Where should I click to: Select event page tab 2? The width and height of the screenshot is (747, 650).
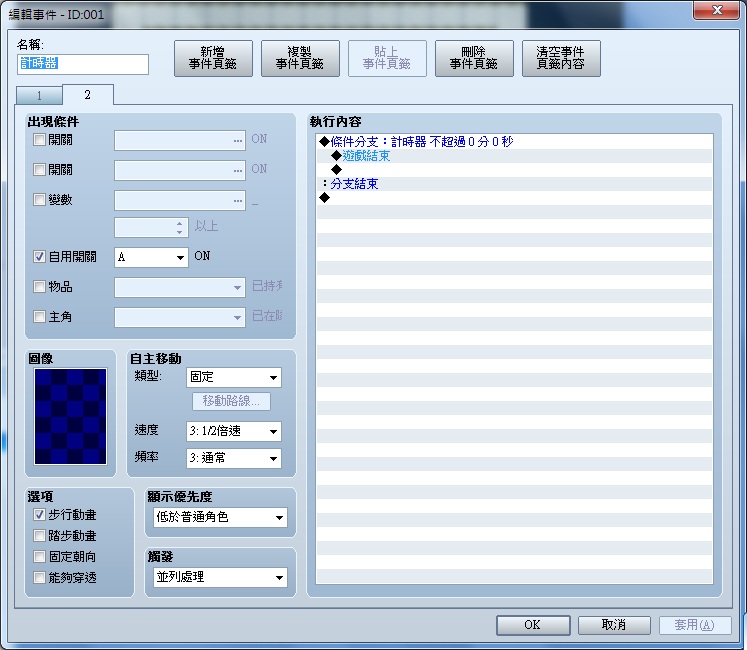tap(88, 94)
